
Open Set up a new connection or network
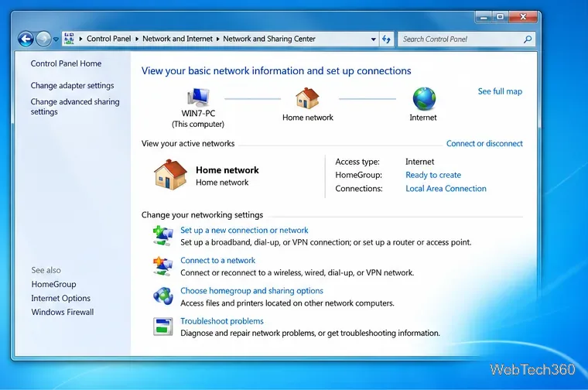tap(244, 231)
